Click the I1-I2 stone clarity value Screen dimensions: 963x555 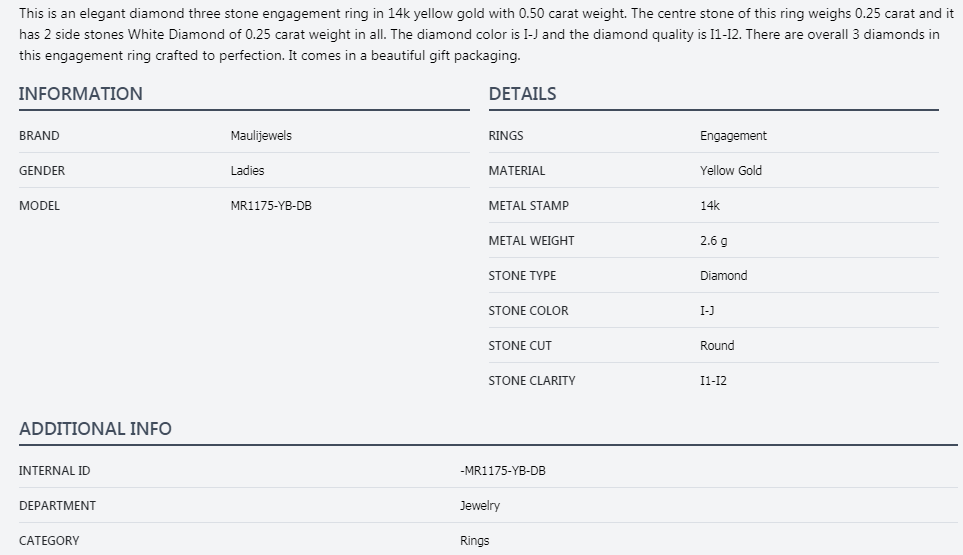click(x=713, y=381)
